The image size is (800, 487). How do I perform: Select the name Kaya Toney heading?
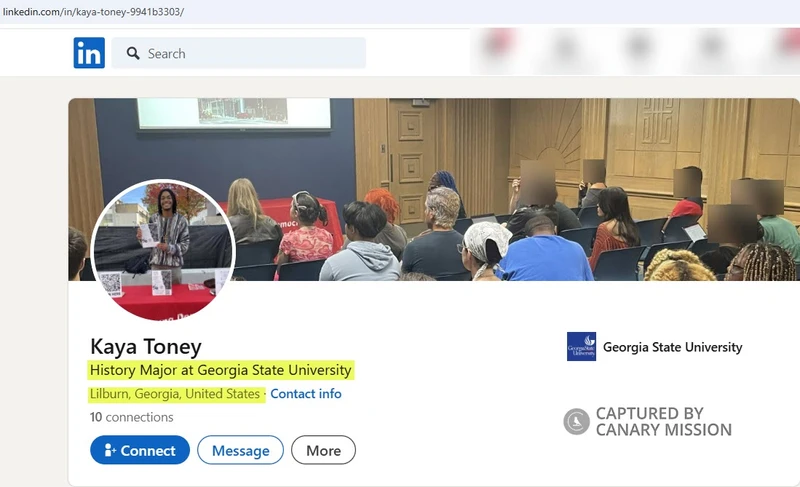pos(146,347)
